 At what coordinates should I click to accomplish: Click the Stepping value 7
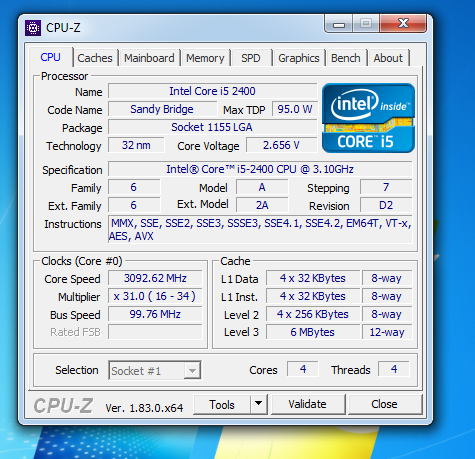click(386, 187)
